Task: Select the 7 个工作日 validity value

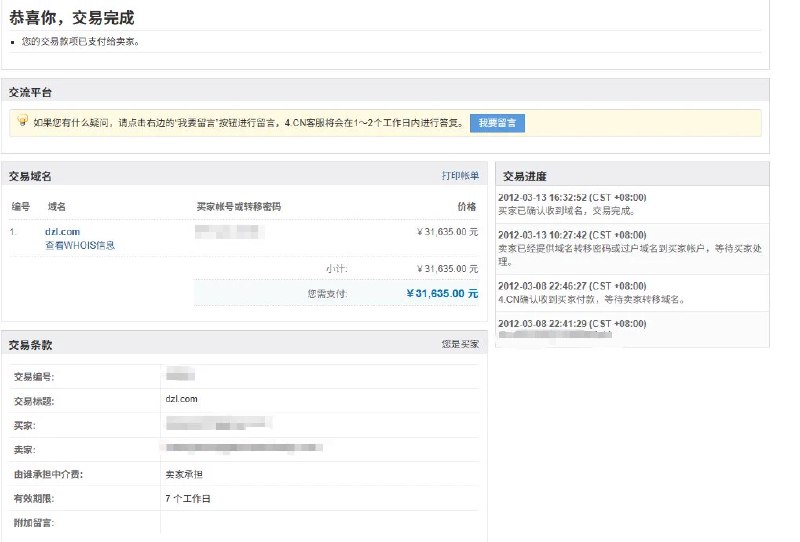Action: click(x=188, y=499)
